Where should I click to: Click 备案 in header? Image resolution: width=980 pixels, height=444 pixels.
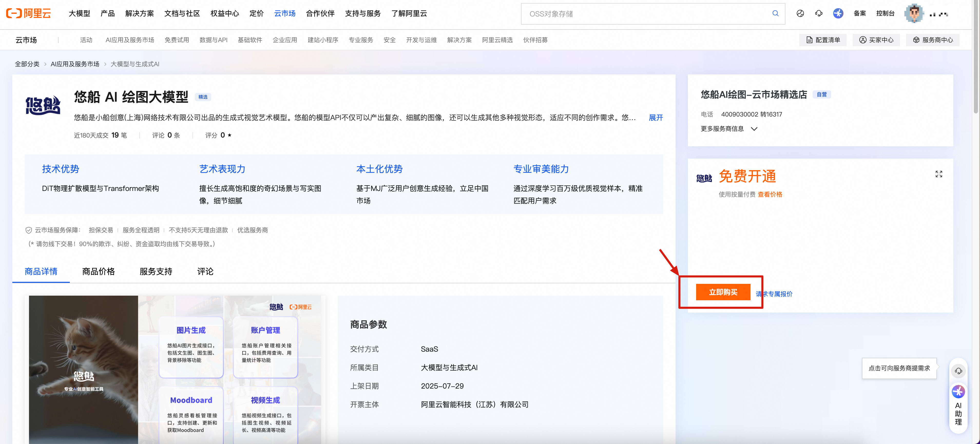click(859, 13)
